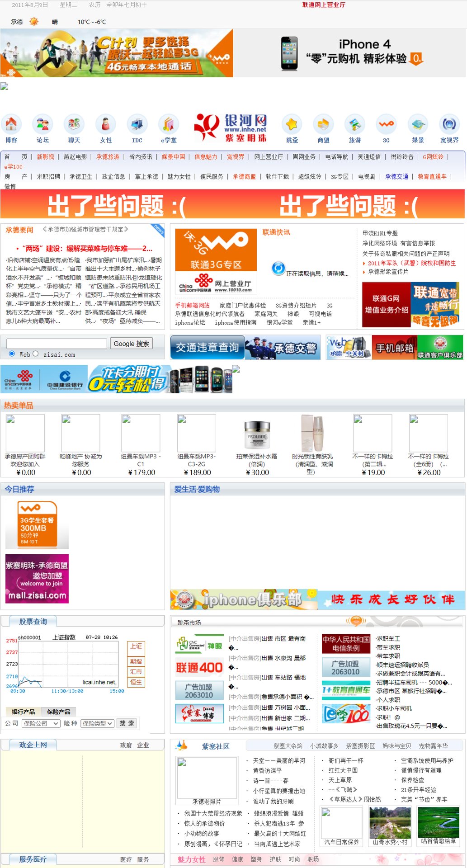
Task: Open the 网上营业厅 navigation menu item
Action: pos(269,157)
